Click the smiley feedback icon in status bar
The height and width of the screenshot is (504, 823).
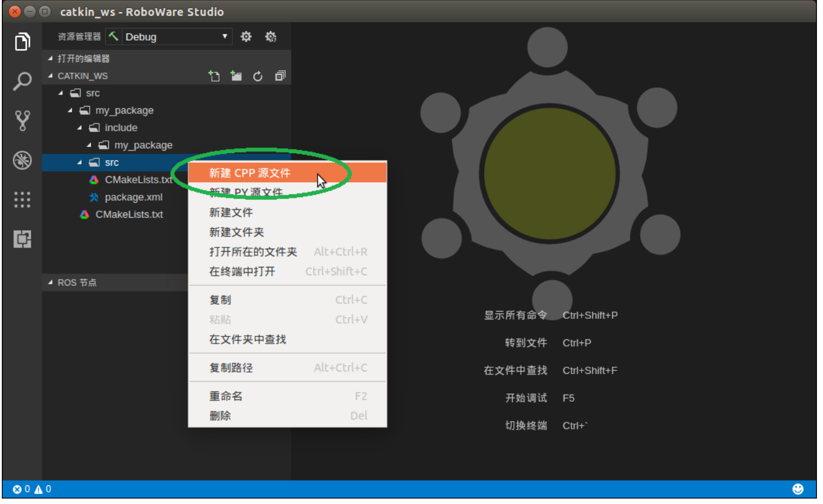(798, 489)
